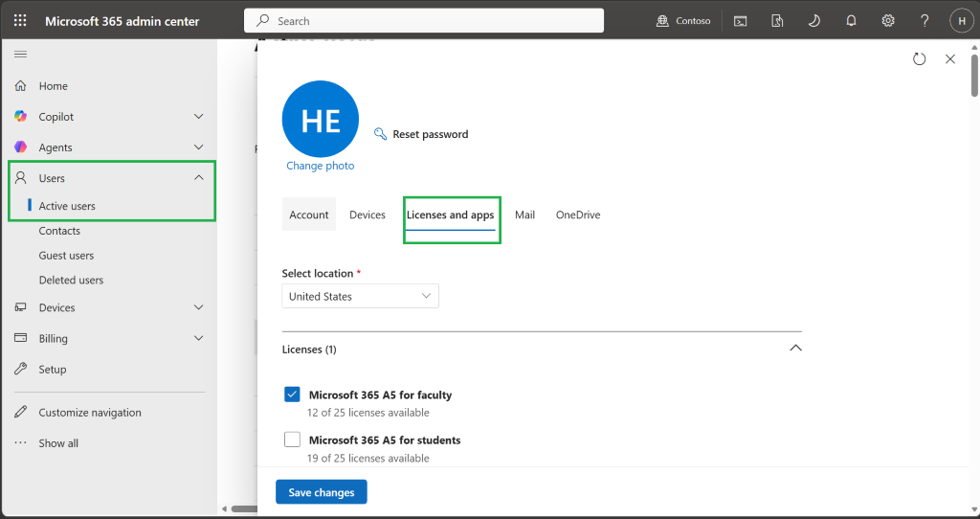The image size is (980, 519).
Task: Click the Contoso organization name
Action: click(x=693, y=21)
